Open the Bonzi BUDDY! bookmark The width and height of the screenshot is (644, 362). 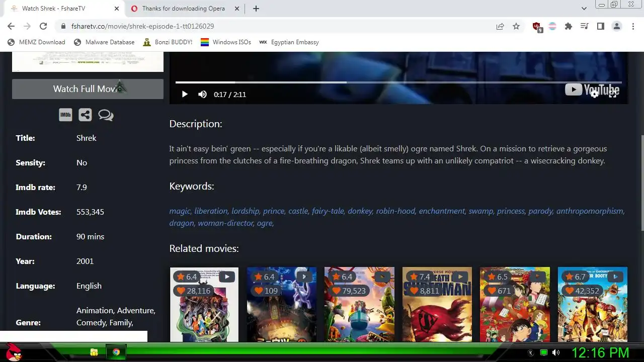(x=168, y=42)
